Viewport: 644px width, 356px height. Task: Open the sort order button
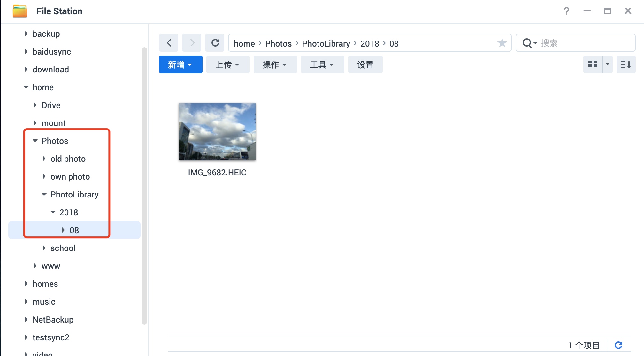tap(626, 64)
